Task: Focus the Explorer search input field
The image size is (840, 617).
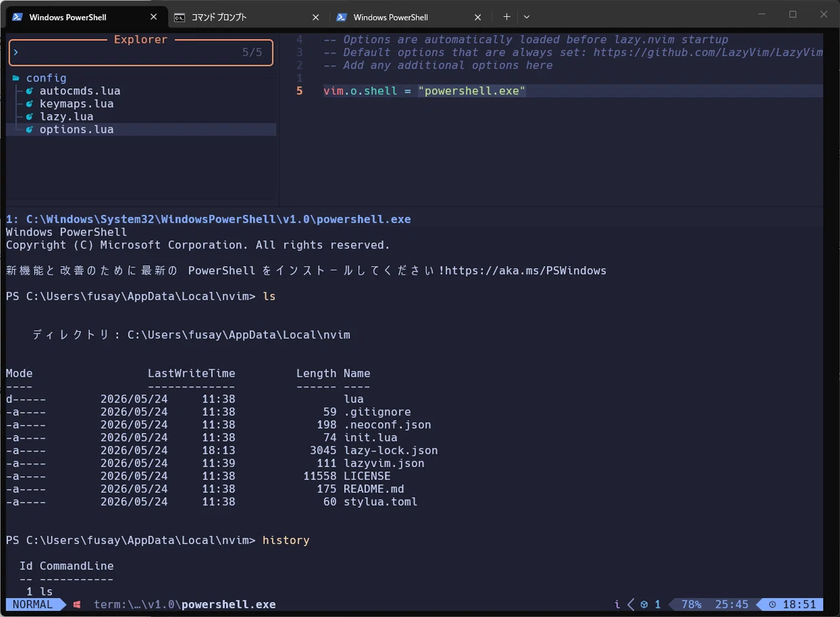Action: (141, 53)
